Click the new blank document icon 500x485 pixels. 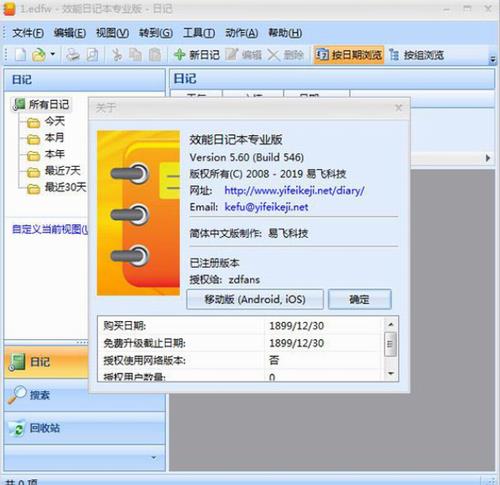point(20,55)
